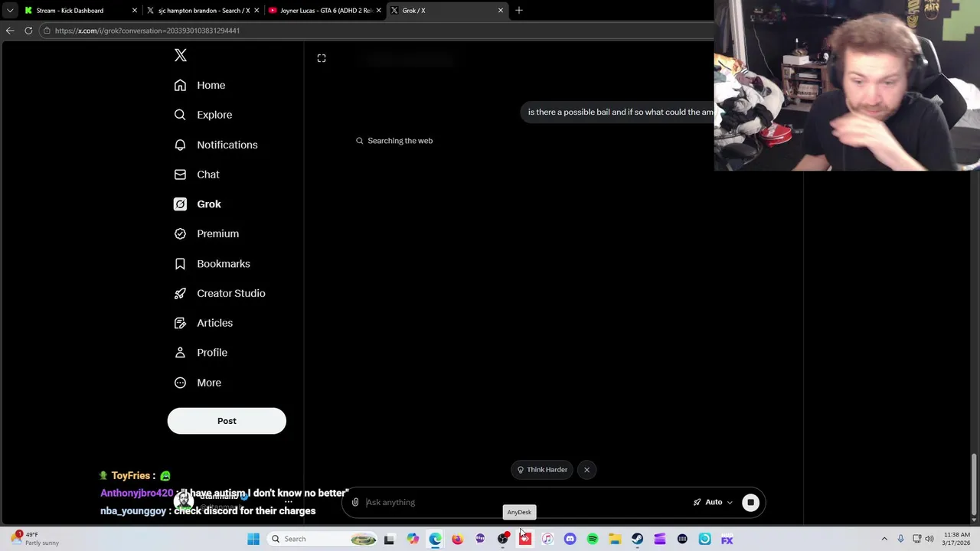980x551 pixels.
Task: Open the Windows Start button
Action: tap(253, 539)
